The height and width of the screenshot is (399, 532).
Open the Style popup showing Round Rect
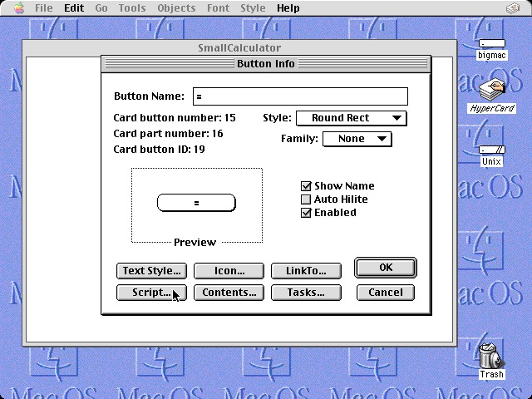pyautogui.click(x=351, y=118)
